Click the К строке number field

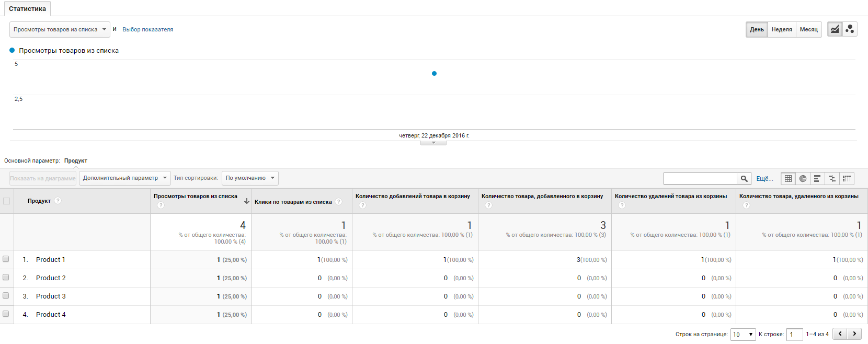[795, 334]
